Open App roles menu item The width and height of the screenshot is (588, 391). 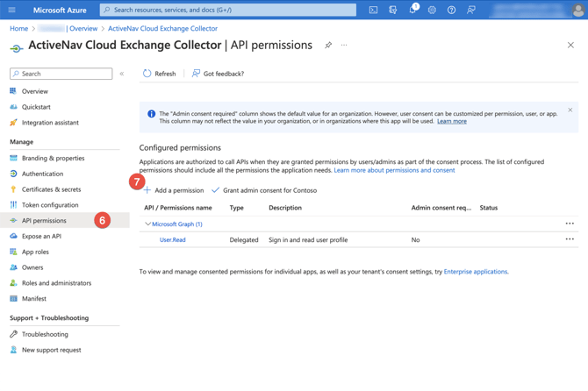[35, 252]
